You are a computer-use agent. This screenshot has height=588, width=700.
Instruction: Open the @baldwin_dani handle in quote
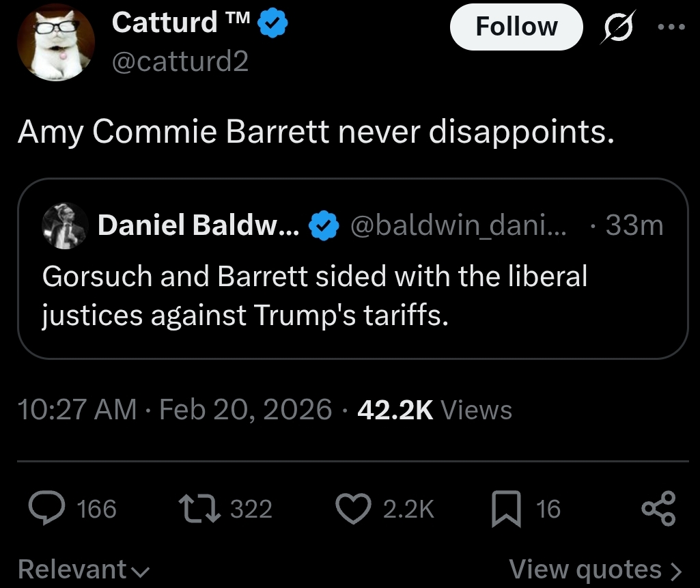(x=458, y=225)
